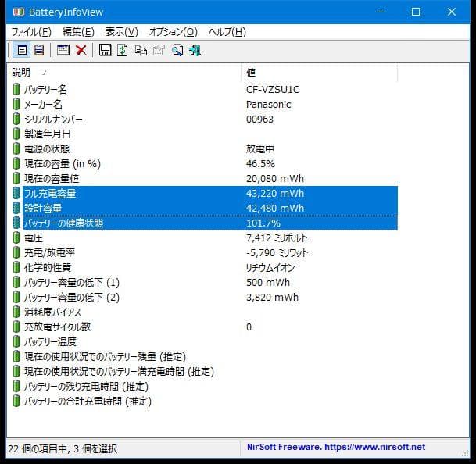476x464 pixels.
Task: Click the grayed-out properties toolbar icon
Action: coord(159,50)
